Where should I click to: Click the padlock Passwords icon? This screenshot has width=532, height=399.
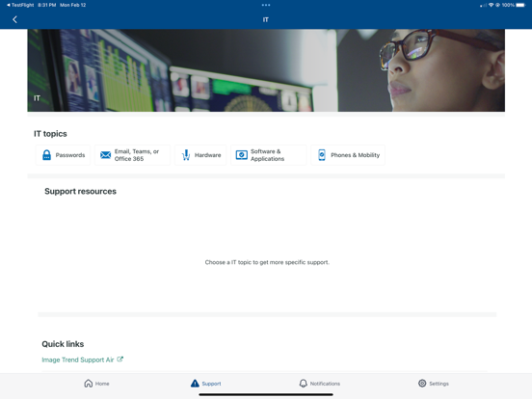[46, 155]
